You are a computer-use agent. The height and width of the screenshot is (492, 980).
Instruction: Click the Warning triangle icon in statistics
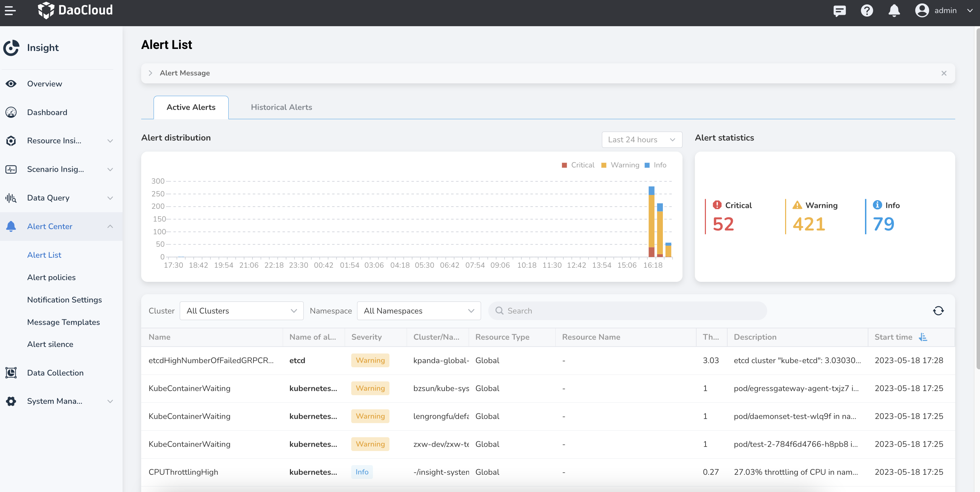click(797, 205)
